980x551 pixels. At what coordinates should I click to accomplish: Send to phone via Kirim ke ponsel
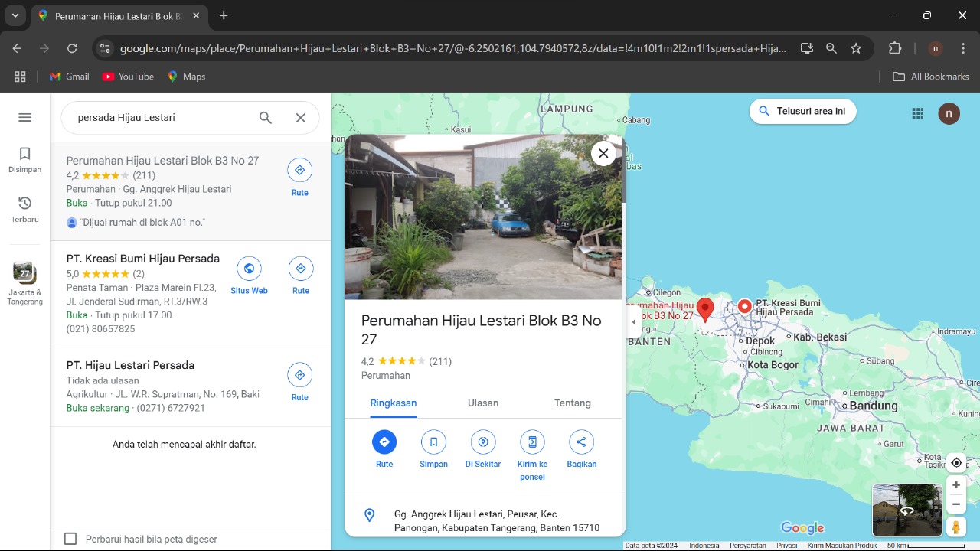click(532, 442)
